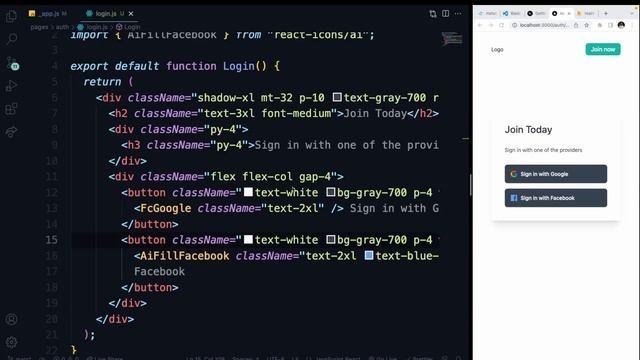The image size is (640, 360).
Task: Click the Login function name on line 4
Action: pyautogui.click(x=239, y=66)
